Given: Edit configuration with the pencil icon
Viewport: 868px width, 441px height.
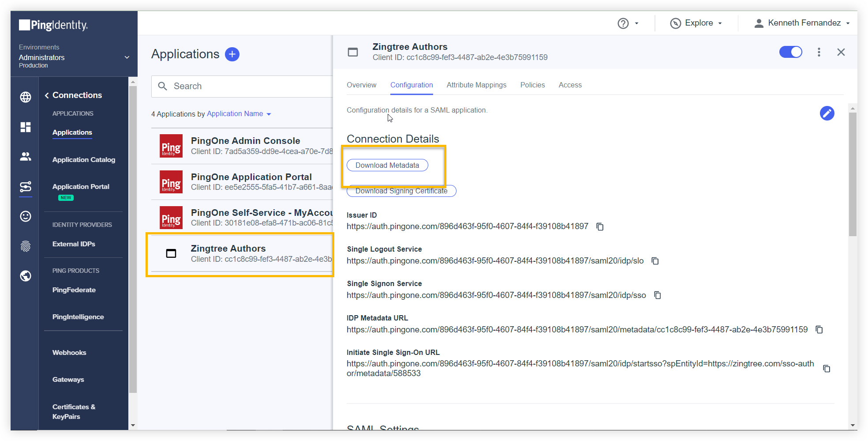Looking at the screenshot, I should coord(827,113).
